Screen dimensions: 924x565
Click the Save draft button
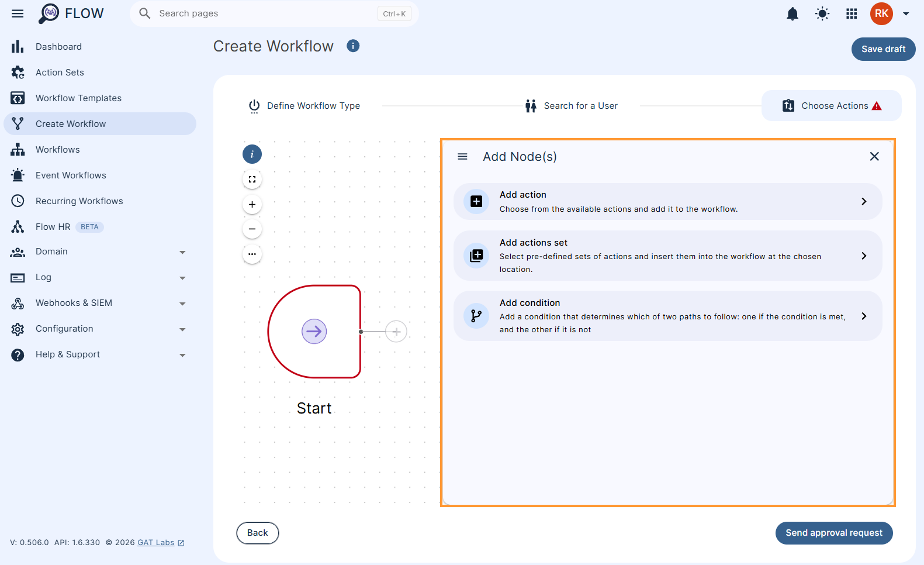[883, 49]
